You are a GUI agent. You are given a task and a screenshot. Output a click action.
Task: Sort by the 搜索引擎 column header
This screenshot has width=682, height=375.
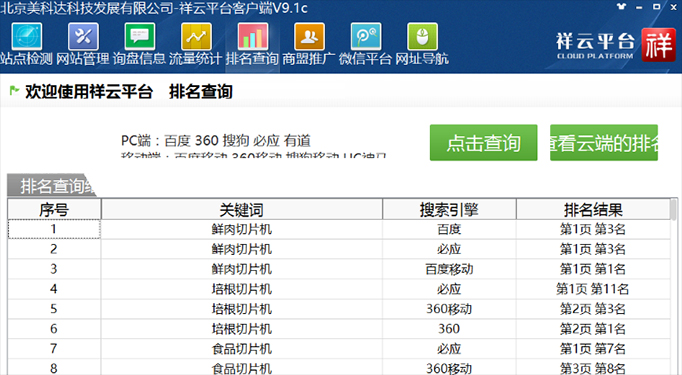(x=449, y=210)
